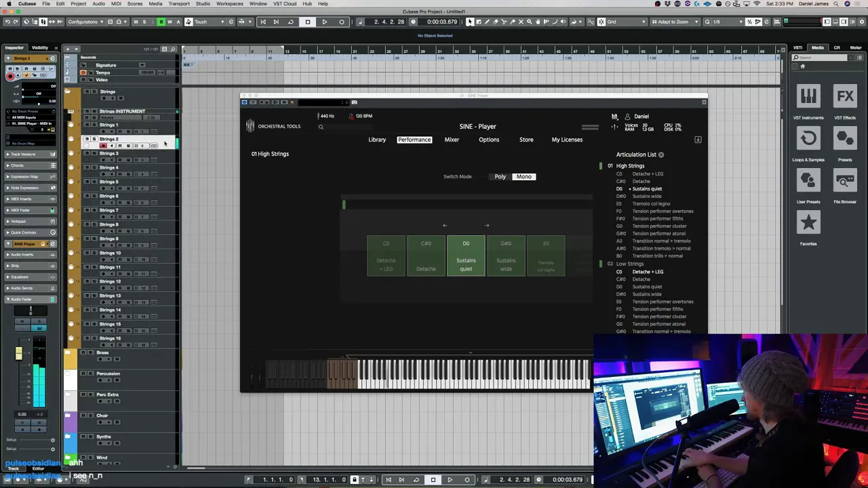
Task: Expand the Quick Controls inspector section
Action: (31, 232)
